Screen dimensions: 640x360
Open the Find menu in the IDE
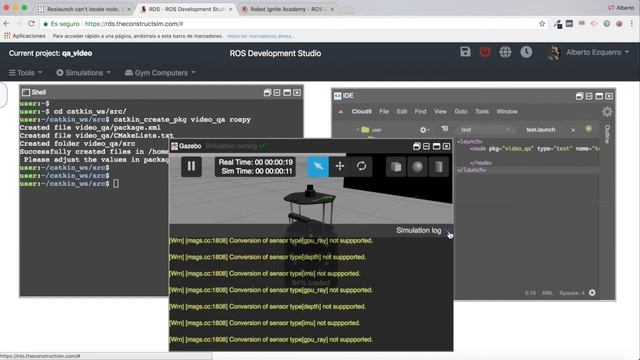coord(420,111)
